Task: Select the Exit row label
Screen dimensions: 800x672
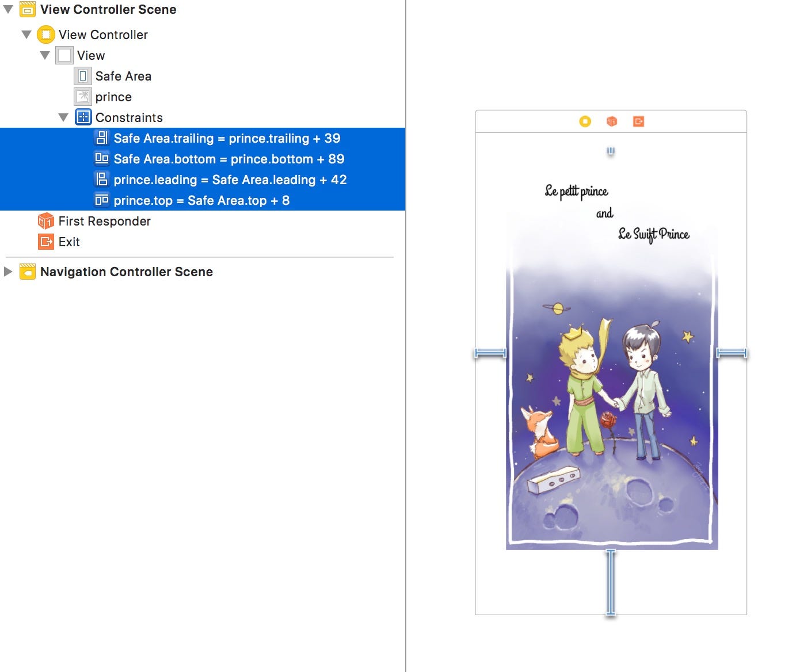Action: pos(69,242)
